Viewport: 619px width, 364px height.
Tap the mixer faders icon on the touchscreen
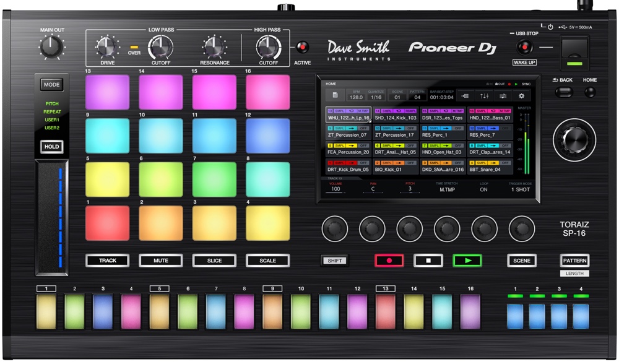pyautogui.click(x=484, y=96)
